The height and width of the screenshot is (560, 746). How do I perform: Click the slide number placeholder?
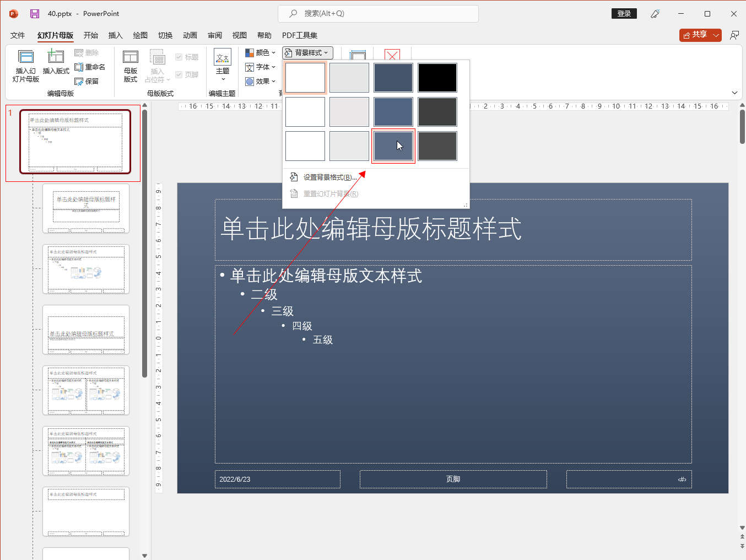629,479
